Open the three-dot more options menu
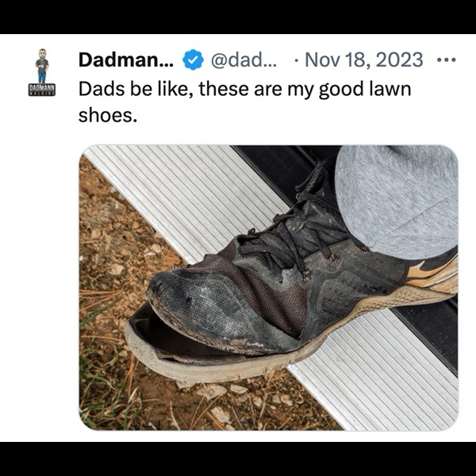 (x=446, y=60)
